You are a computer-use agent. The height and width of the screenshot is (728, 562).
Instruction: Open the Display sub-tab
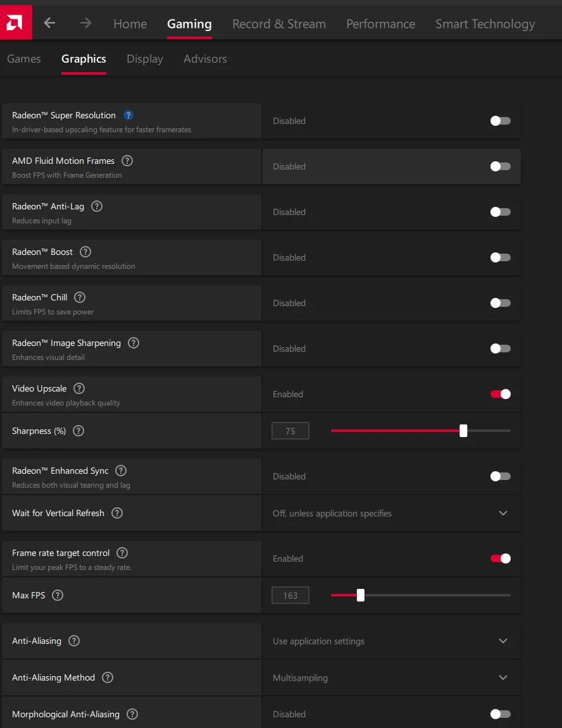pyautogui.click(x=145, y=59)
